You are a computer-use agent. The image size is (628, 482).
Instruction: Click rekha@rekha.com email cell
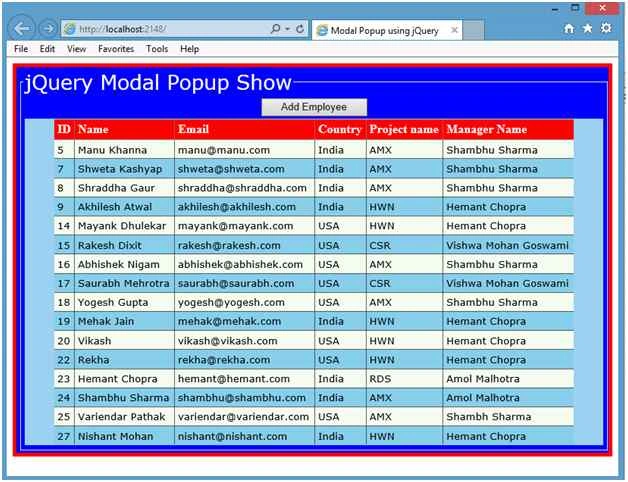(x=244, y=360)
